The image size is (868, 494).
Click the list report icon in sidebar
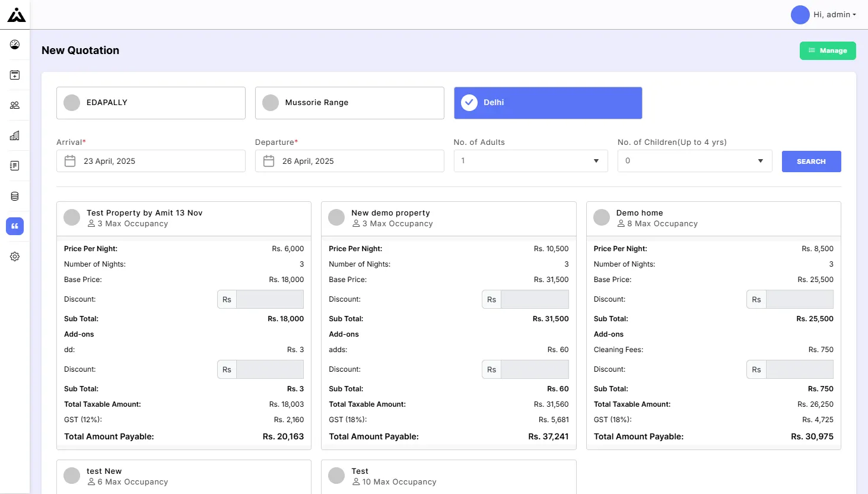(15, 166)
